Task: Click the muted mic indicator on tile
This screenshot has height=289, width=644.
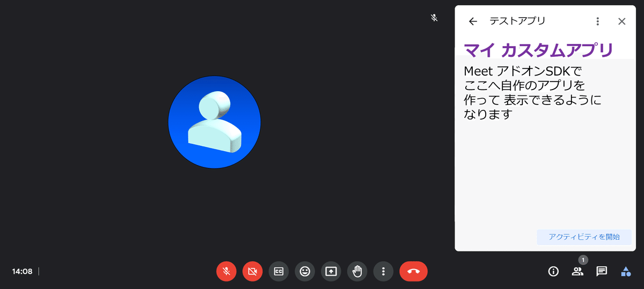Action: point(434,18)
